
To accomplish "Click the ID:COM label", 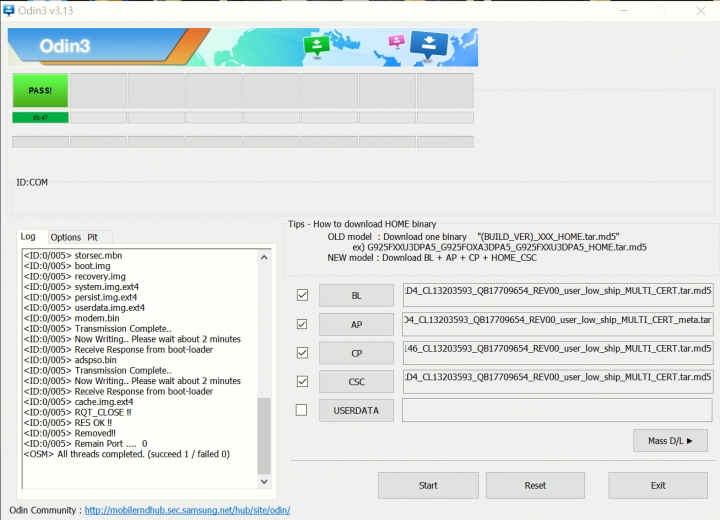I will pyautogui.click(x=32, y=182).
